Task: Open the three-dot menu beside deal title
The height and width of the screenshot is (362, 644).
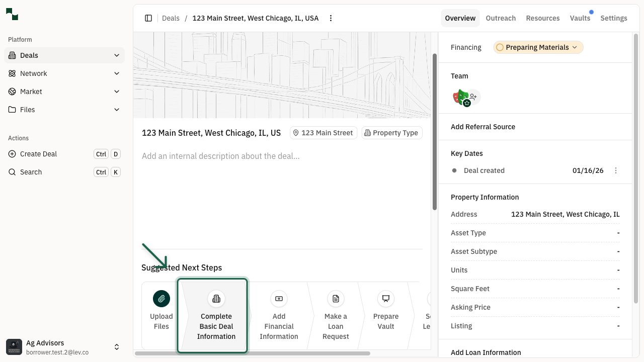Action: tap(331, 18)
